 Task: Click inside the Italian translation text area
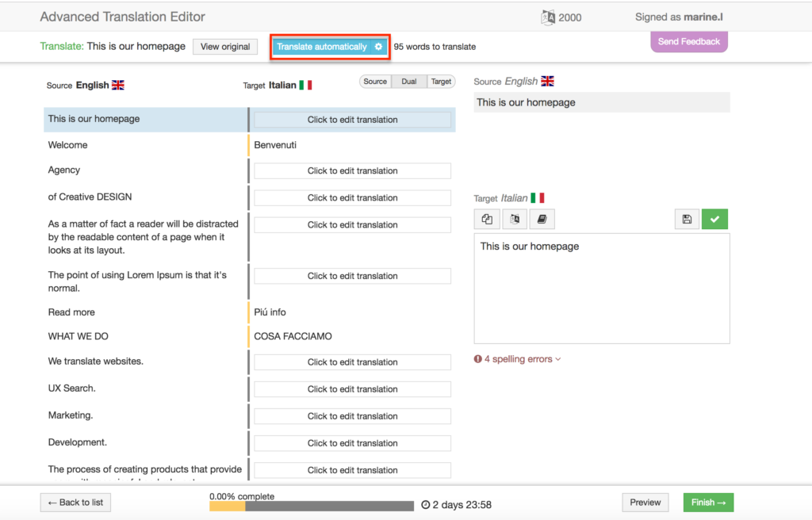point(602,289)
